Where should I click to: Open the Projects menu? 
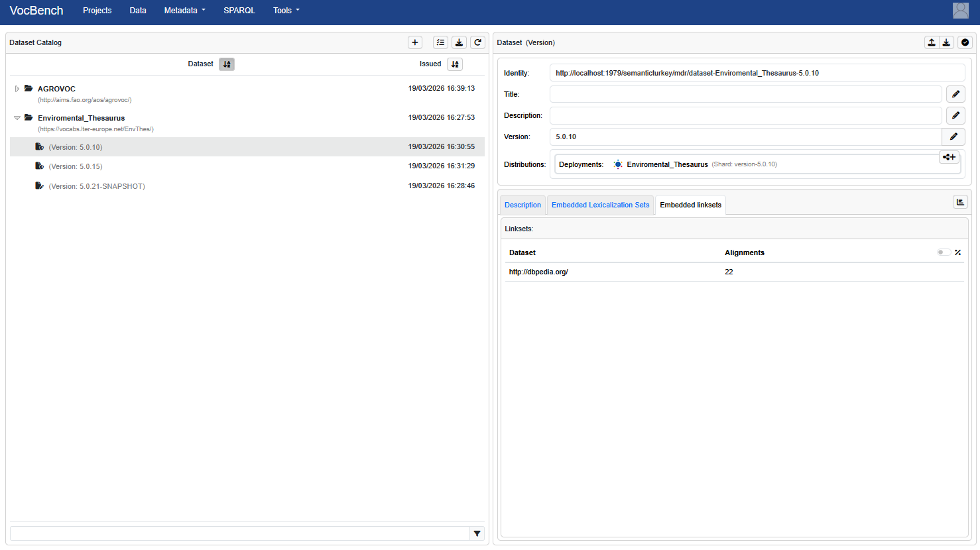tap(97, 11)
